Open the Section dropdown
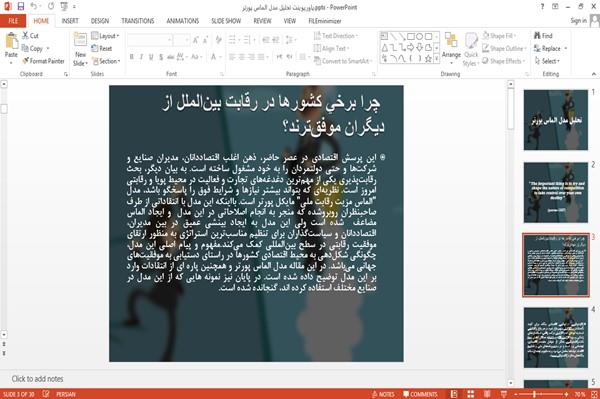 coord(106,61)
